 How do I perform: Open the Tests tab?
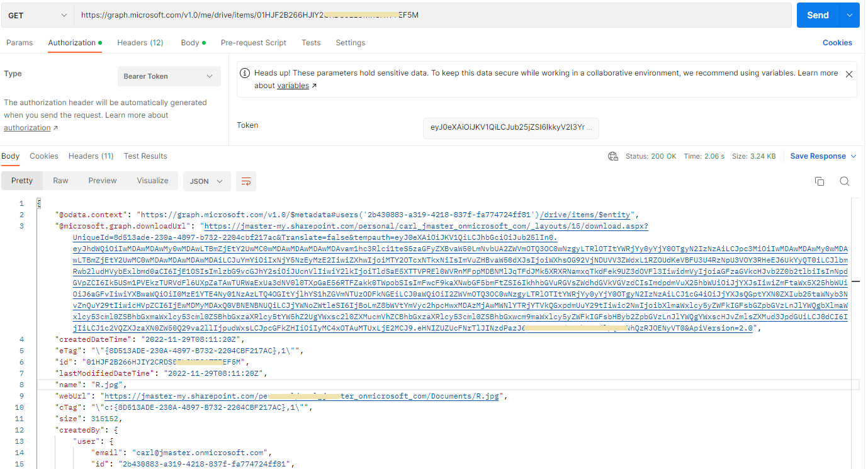click(311, 42)
